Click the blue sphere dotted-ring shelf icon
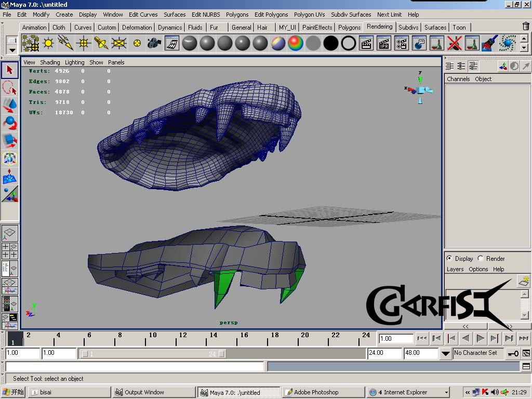 507,43
